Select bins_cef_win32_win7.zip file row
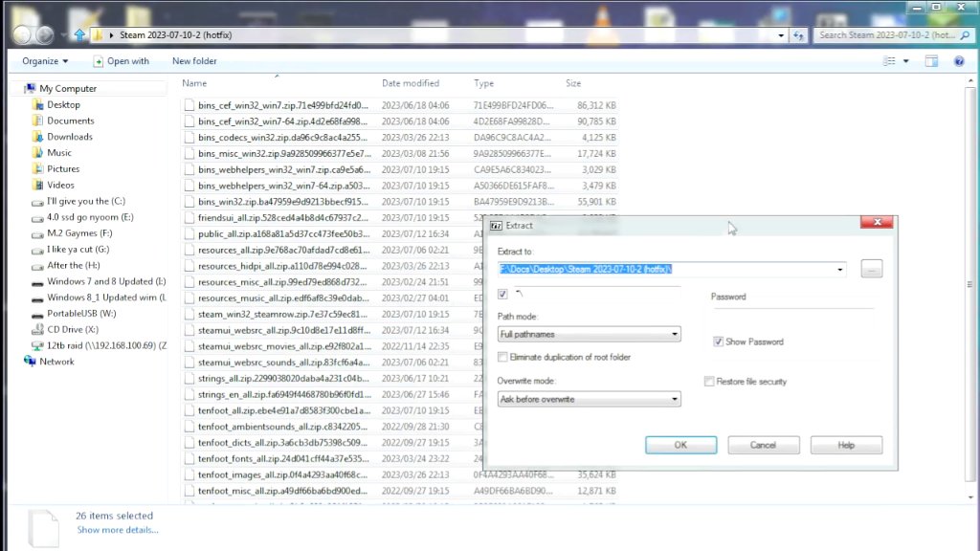The height and width of the screenshot is (551, 980). (x=399, y=105)
